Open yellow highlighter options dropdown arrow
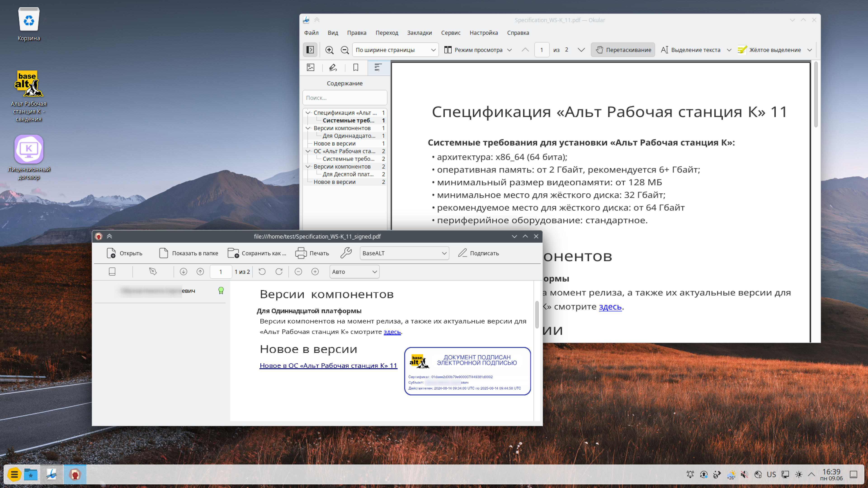Image resolution: width=868 pixels, height=488 pixels. coord(810,50)
